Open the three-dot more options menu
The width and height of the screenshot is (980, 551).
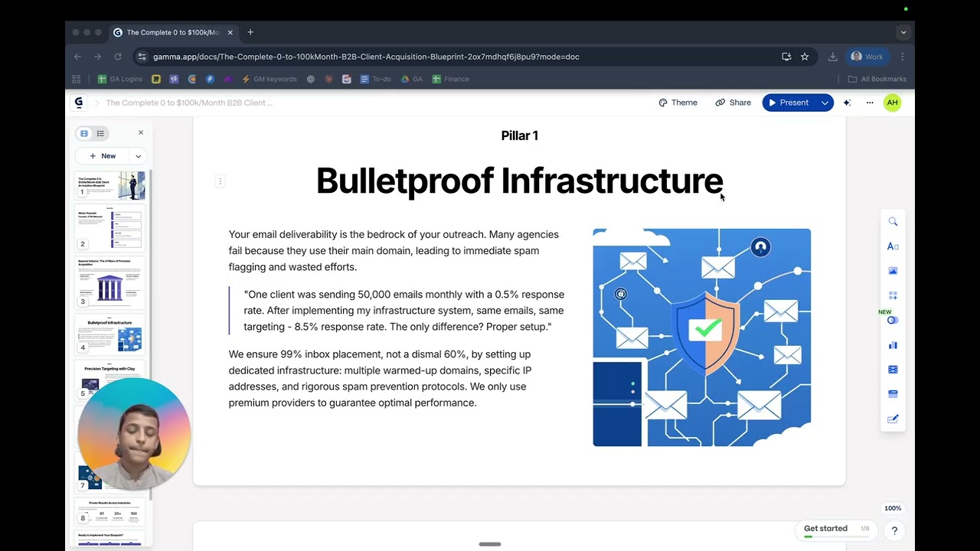[870, 103]
